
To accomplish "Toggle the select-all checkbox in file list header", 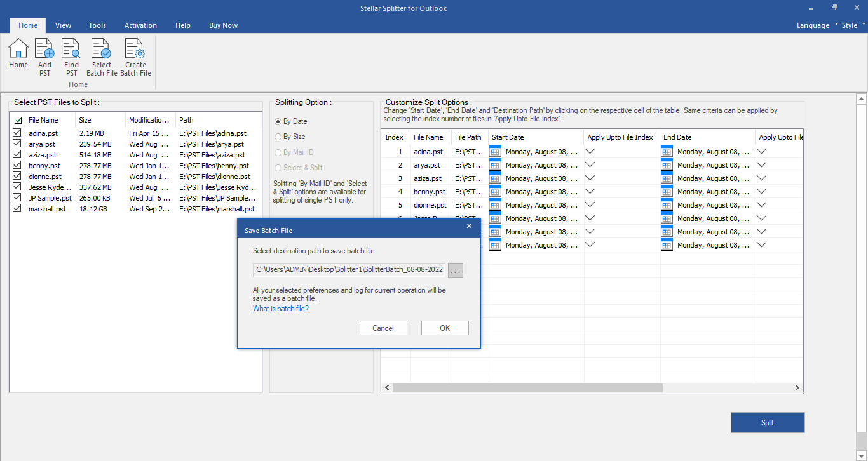I will tap(18, 120).
